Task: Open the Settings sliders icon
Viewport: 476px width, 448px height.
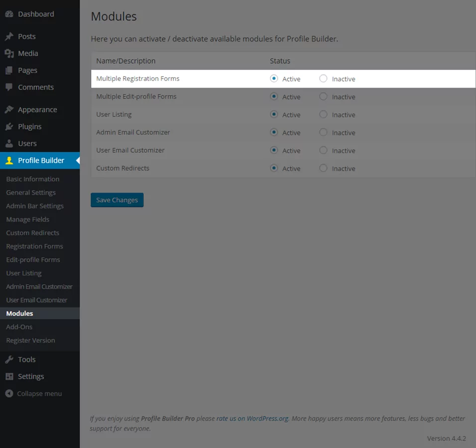Action: coord(9,377)
